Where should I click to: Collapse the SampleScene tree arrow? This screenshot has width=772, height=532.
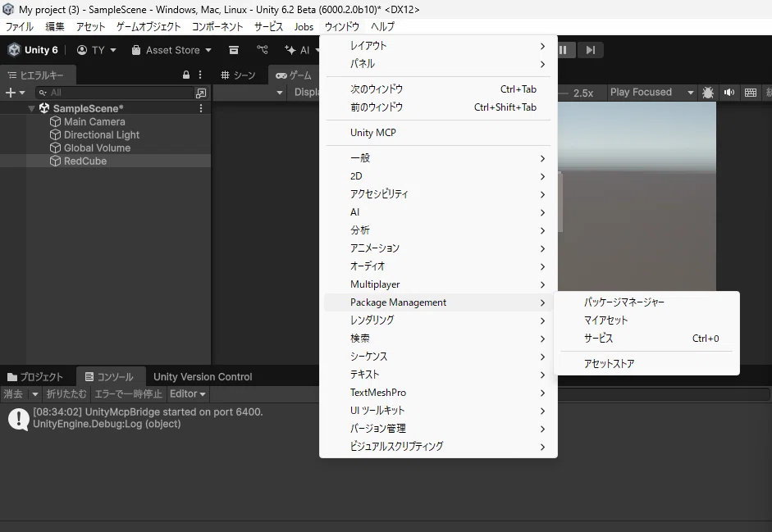click(31, 108)
